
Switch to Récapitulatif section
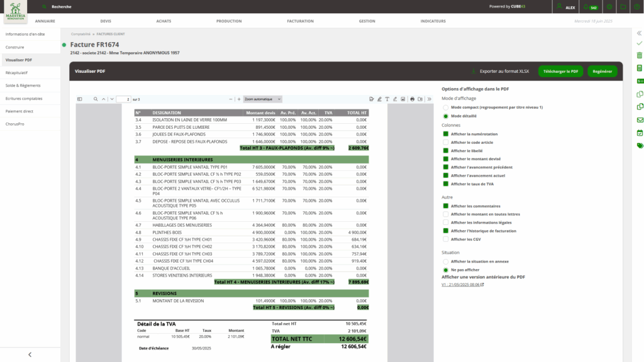point(16,73)
